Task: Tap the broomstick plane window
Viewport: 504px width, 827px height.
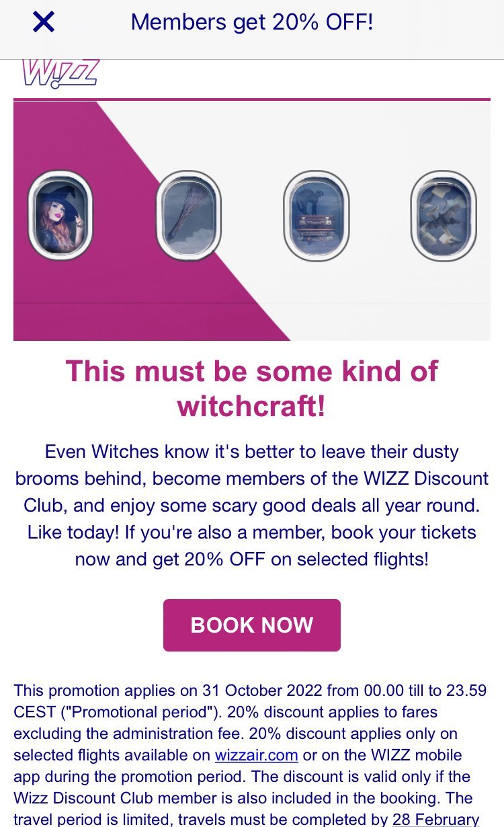Action: pos(188,215)
